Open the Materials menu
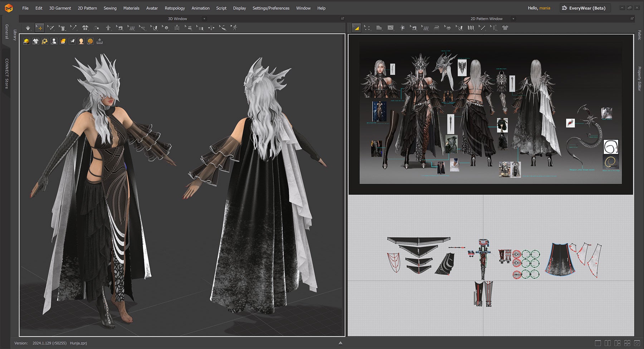644x349 pixels. tap(131, 8)
